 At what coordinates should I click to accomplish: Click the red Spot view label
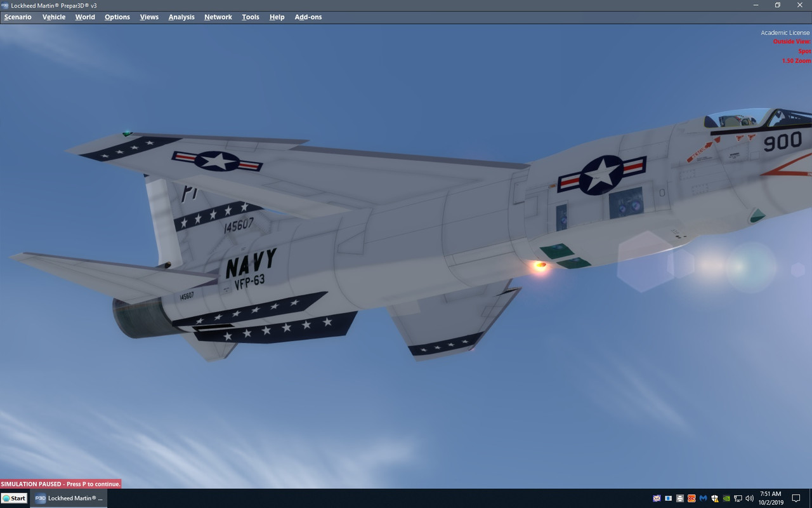point(804,51)
